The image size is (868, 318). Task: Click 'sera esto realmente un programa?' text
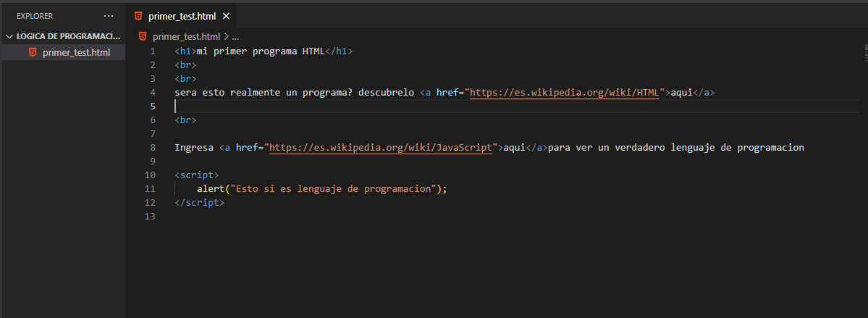point(264,93)
